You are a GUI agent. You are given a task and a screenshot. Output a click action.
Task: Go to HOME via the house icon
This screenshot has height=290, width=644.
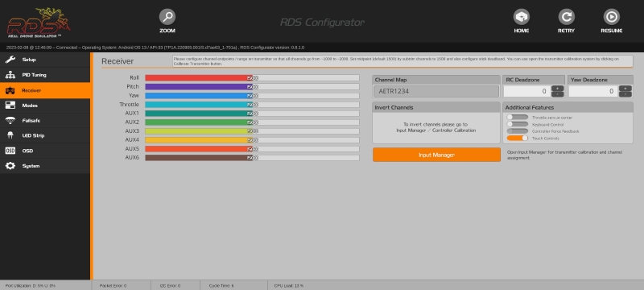tap(521, 17)
